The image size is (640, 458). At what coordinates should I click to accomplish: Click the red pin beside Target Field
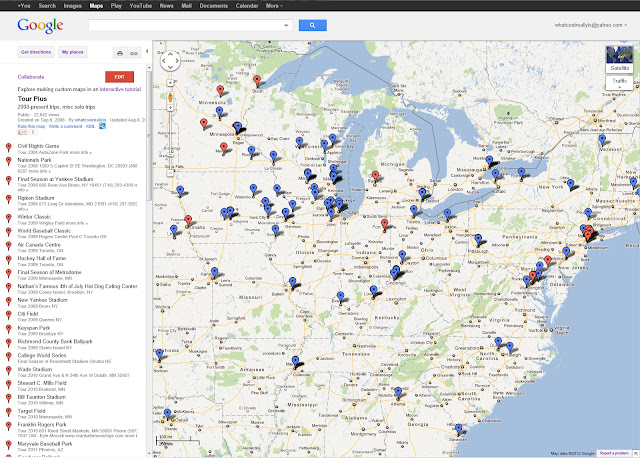[x=8, y=413]
